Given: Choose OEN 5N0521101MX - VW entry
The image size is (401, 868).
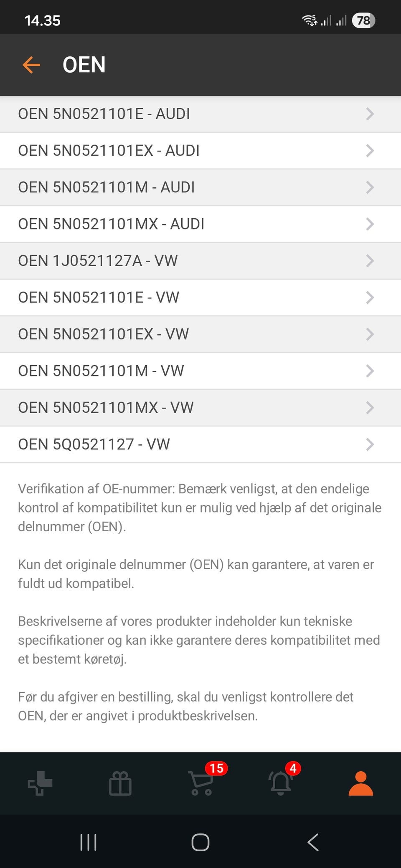Looking at the screenshot, I should tap(106, 408).
